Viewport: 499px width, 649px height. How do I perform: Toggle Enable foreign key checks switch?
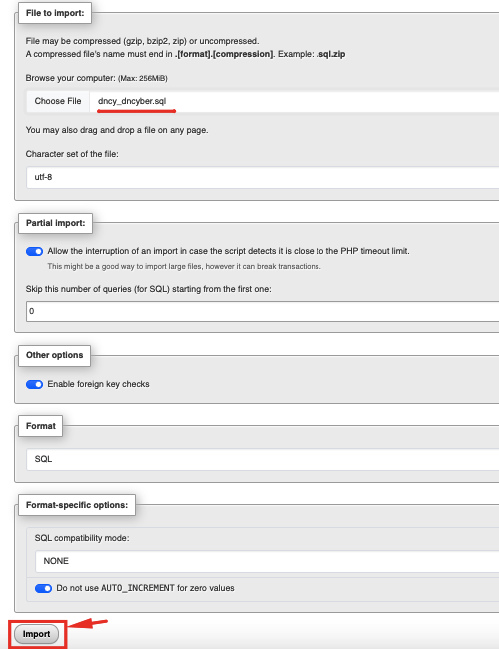pyautogui.click(x=34, y=385)
